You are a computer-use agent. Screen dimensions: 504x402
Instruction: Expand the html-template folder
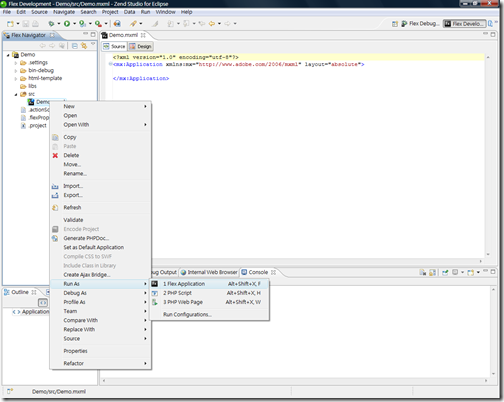coord(16,79)
